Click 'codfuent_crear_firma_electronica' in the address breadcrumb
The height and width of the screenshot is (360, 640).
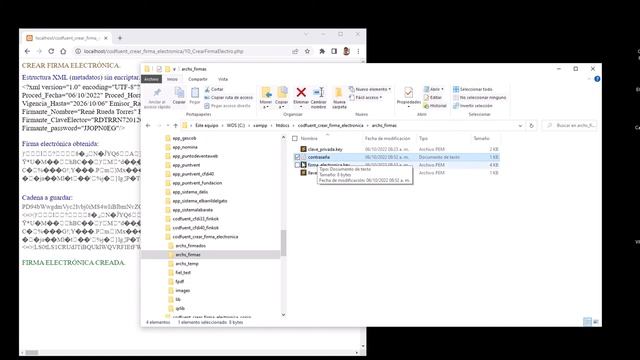[x=331, y=125]
